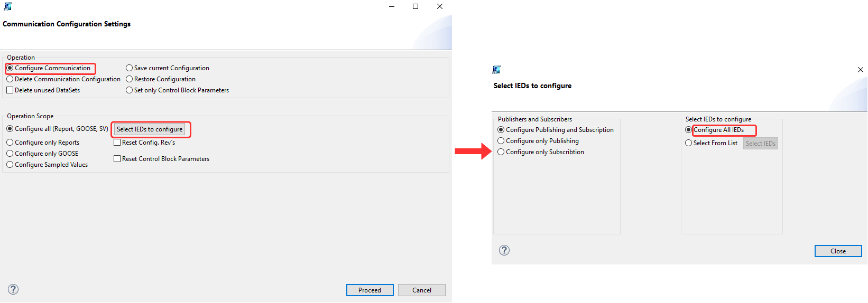Check the Reset Config. Rev's option

(x=117, y=143)
